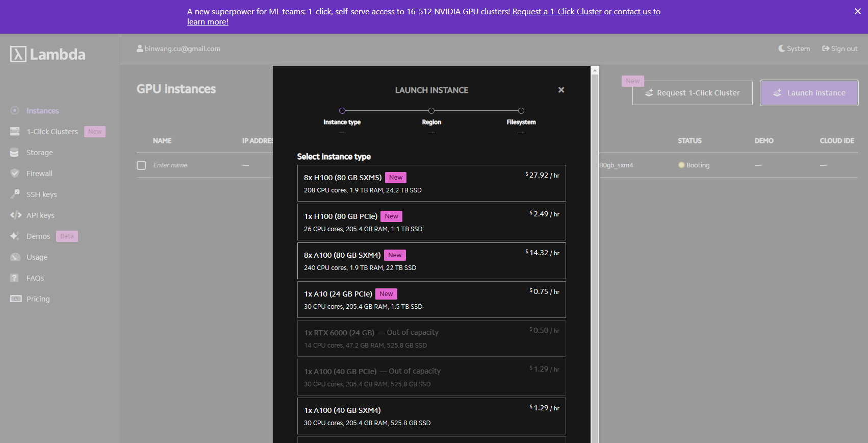
Task: Open Demos via sparkle icon
Action: (x=15, y=236)
